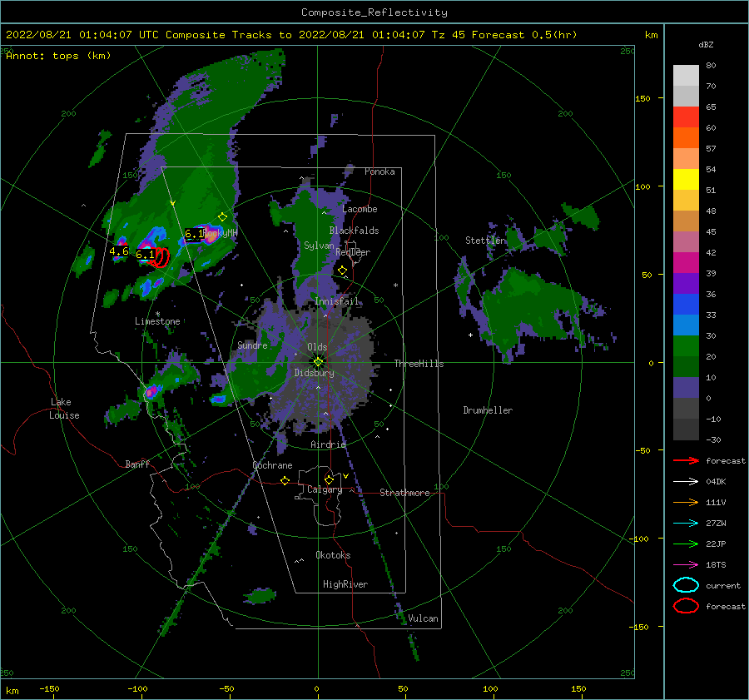Select the light gray 70-80 dBZ swatch
Viewport: 749px width, 700px height.
click(686, 75)
